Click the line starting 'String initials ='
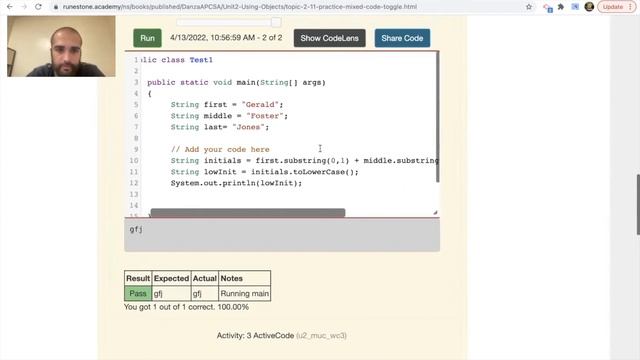Image resolution: width=640 pixels, height=360 pixels. (304, 160)
